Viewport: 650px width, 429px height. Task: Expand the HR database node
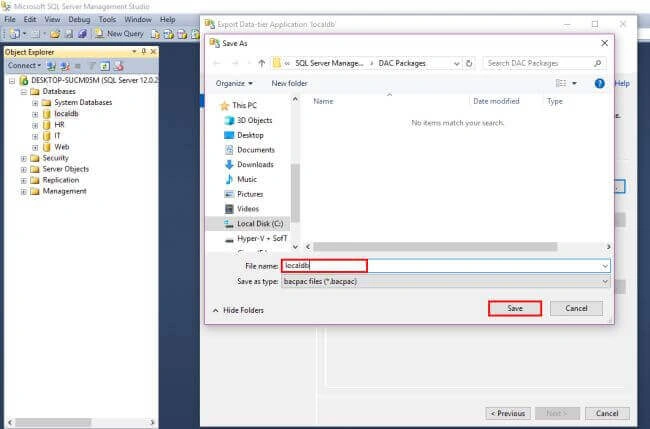click(x=35, y=125)
